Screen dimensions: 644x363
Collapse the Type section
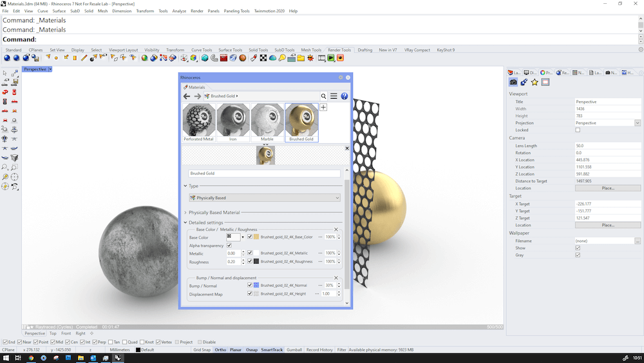pos(185,186)
